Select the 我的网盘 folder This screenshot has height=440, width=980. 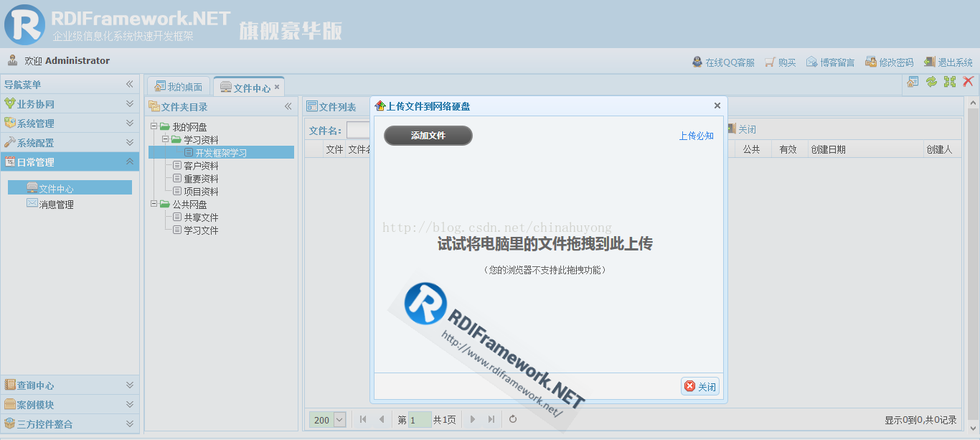coord(189,126)
